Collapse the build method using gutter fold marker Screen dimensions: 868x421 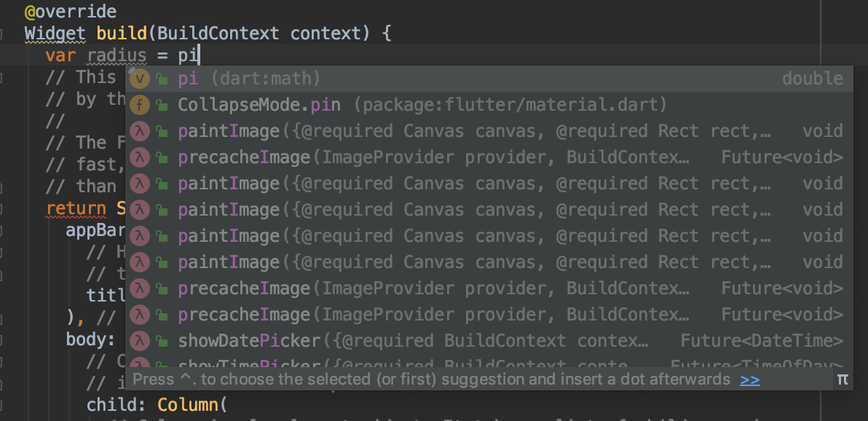pos(2,34)
